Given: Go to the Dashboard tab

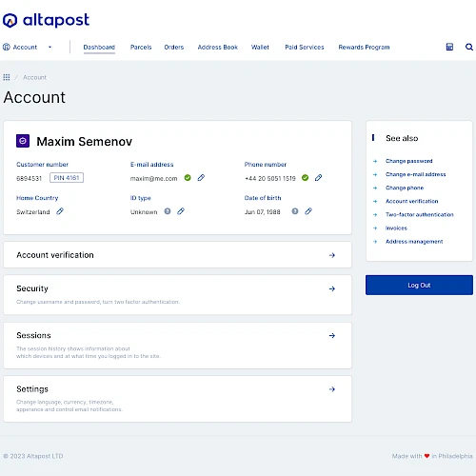Looking at the screenshot, I should 99,48.
